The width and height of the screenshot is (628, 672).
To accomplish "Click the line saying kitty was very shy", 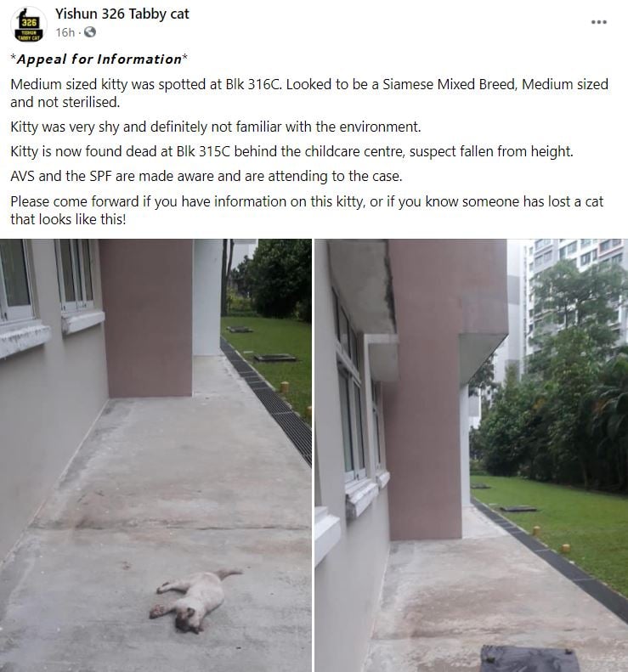I will 216,127.
